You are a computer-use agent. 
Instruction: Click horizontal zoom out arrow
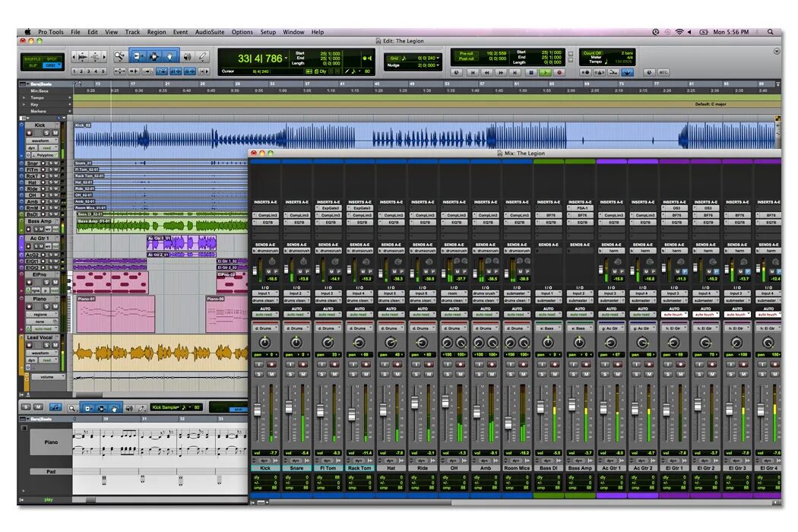point(74,56)
